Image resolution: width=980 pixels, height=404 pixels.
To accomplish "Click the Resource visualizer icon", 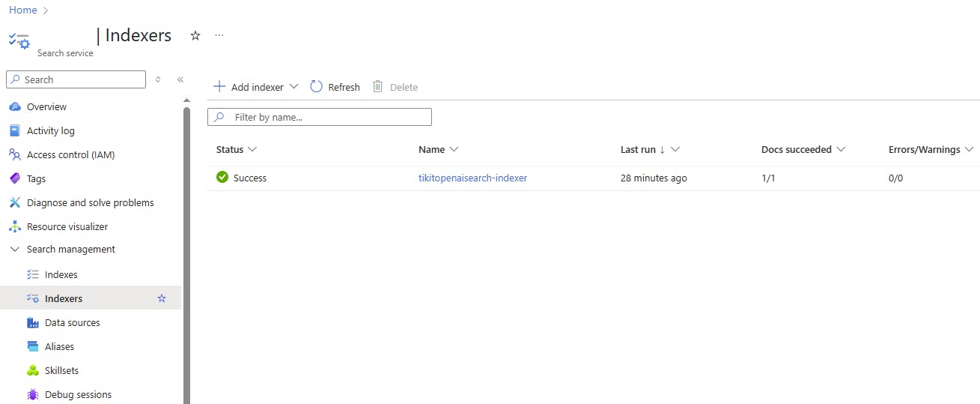I will pos(14,226).
